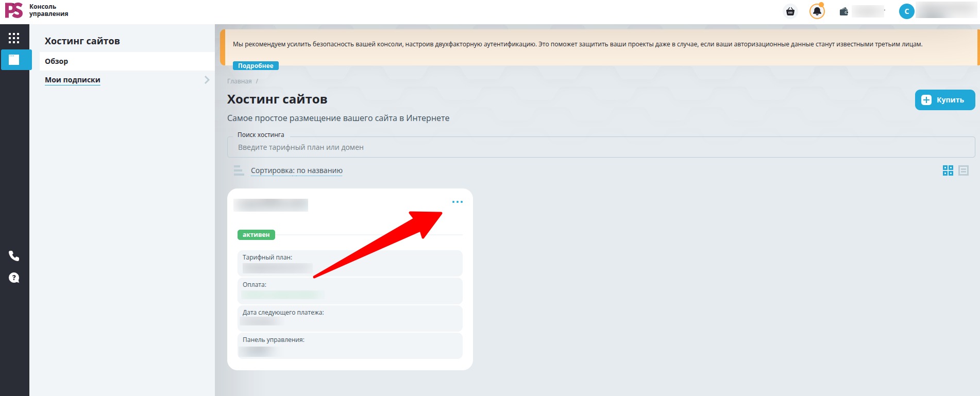Open the services grid menu icon

[x=14, y=38]
